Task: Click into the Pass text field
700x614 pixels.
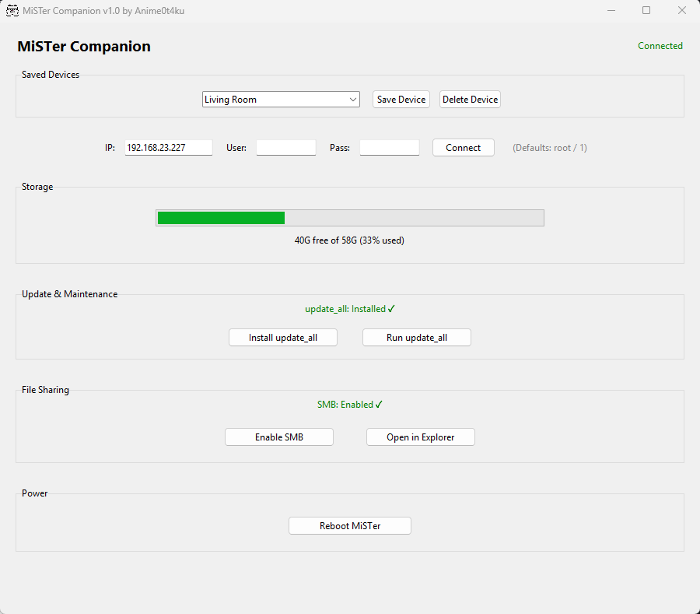Action: pyautogui.click(x=389, y=148)
